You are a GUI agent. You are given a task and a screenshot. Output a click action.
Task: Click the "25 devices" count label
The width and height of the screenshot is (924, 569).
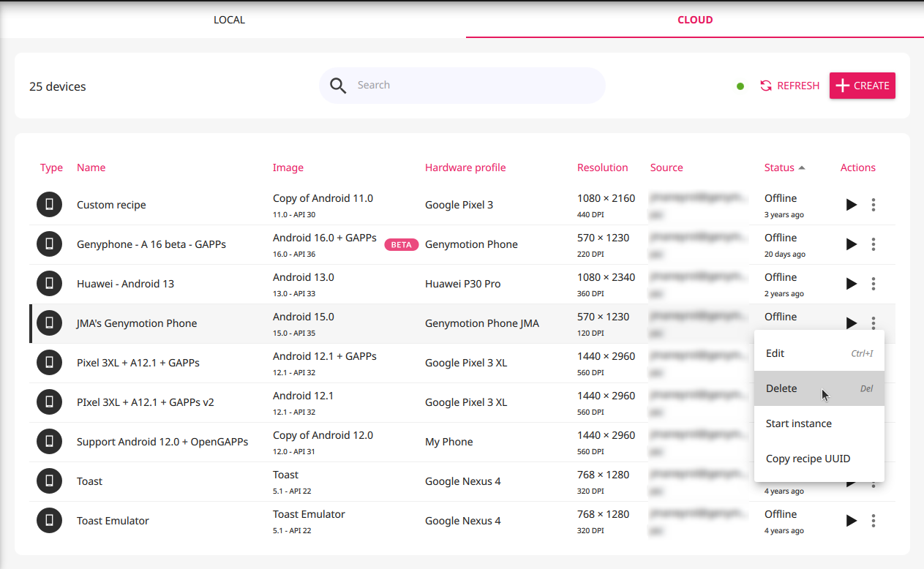coord(58,86)
